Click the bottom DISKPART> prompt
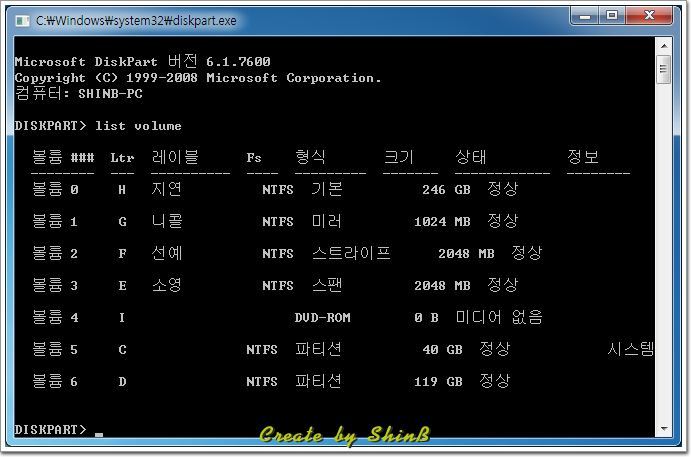The width and height of the screenshot is (691, 457). click(50, 430)
